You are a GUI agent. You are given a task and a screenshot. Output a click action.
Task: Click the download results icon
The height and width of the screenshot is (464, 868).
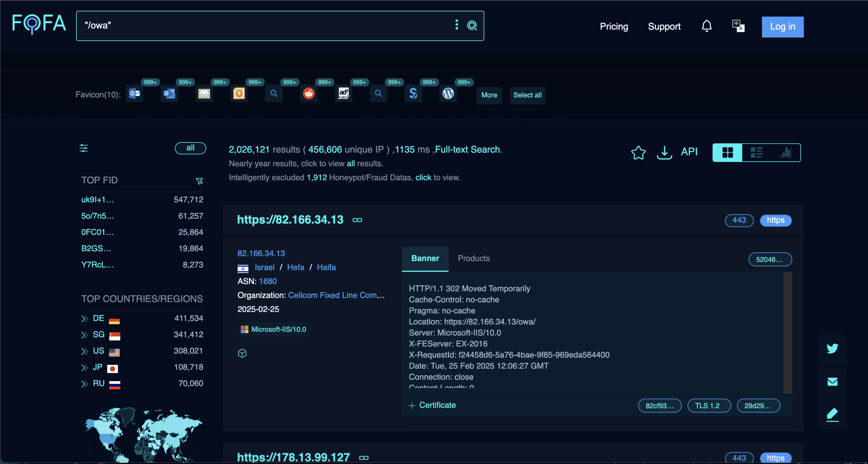[664, 152]
